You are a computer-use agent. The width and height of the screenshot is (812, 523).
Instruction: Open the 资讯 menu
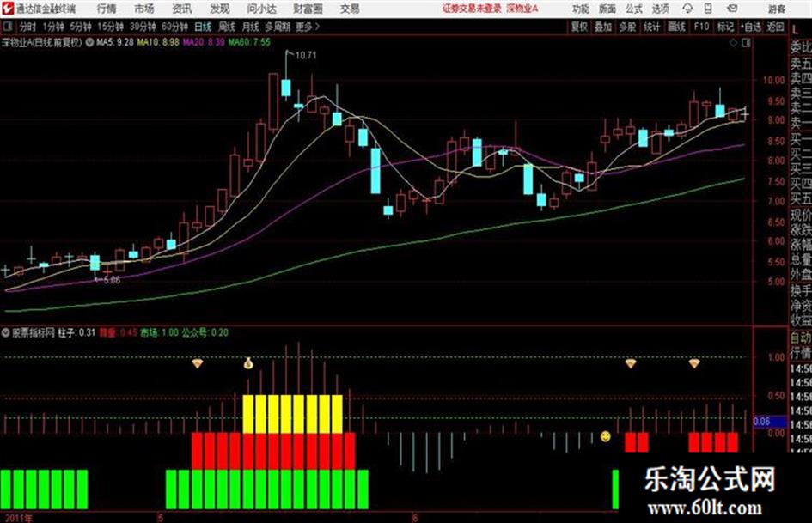click(182, 9)
